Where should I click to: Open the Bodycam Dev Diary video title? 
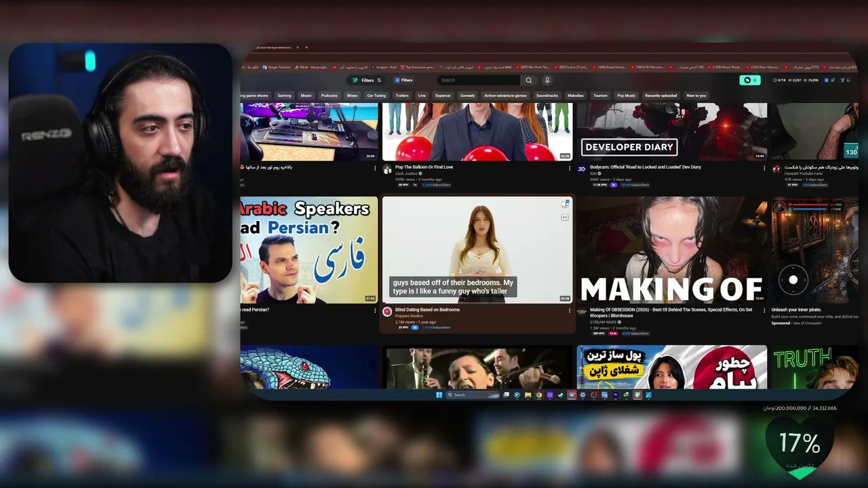tap(646, 167)
